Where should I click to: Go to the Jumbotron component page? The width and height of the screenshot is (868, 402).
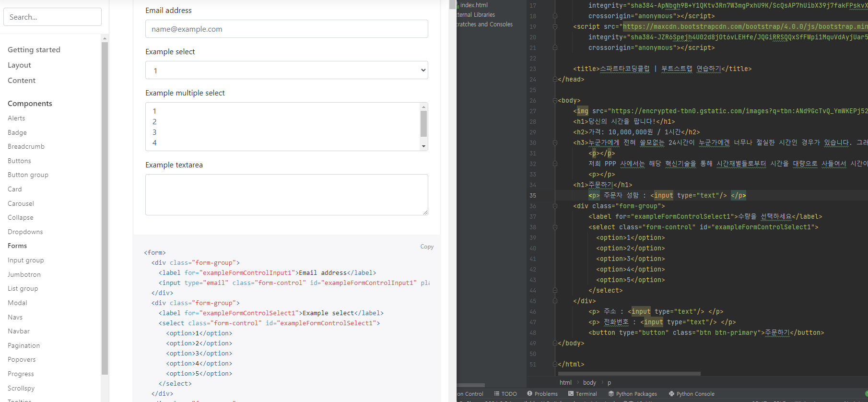coord(24,274)
